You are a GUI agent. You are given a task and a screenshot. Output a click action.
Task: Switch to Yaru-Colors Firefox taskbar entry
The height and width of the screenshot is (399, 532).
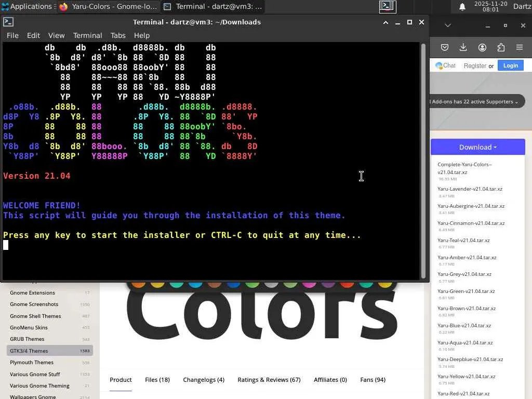[x=108, y=6]
